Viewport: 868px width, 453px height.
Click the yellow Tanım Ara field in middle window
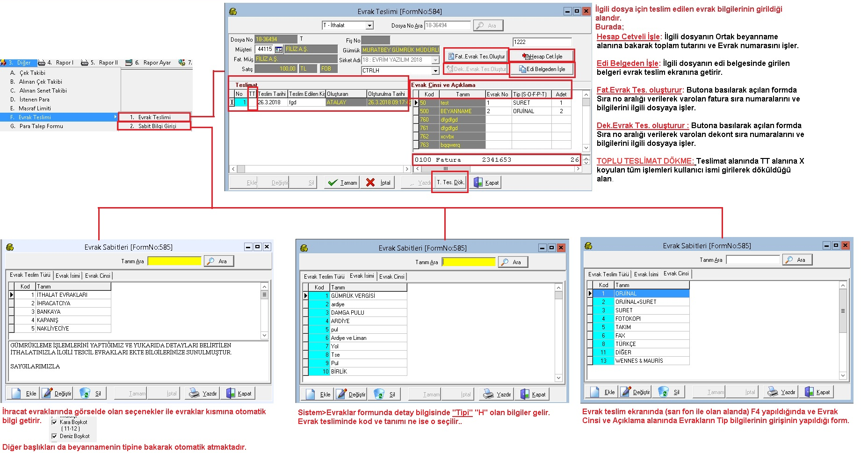click(x=468, y=262)
